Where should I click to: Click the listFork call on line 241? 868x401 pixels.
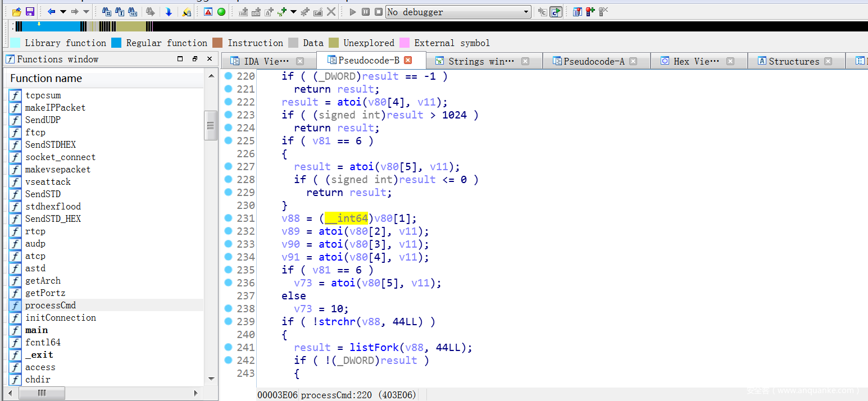(368, 348)
